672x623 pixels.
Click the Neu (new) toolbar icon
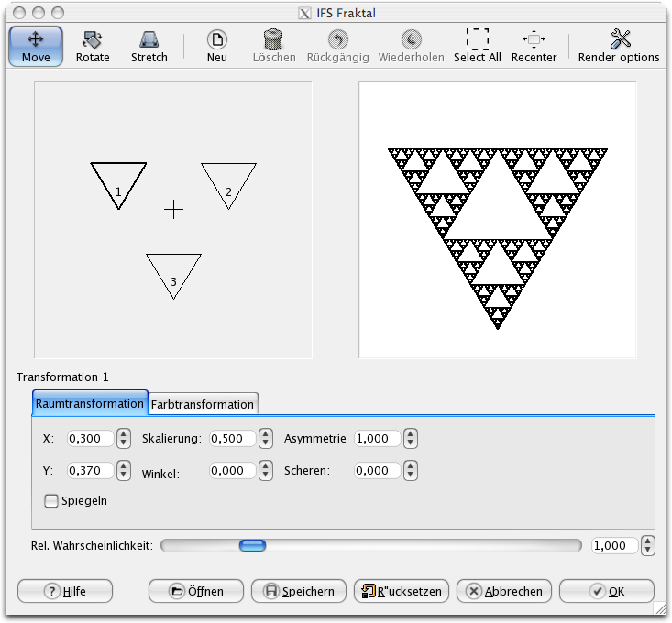tap(217, 46)
